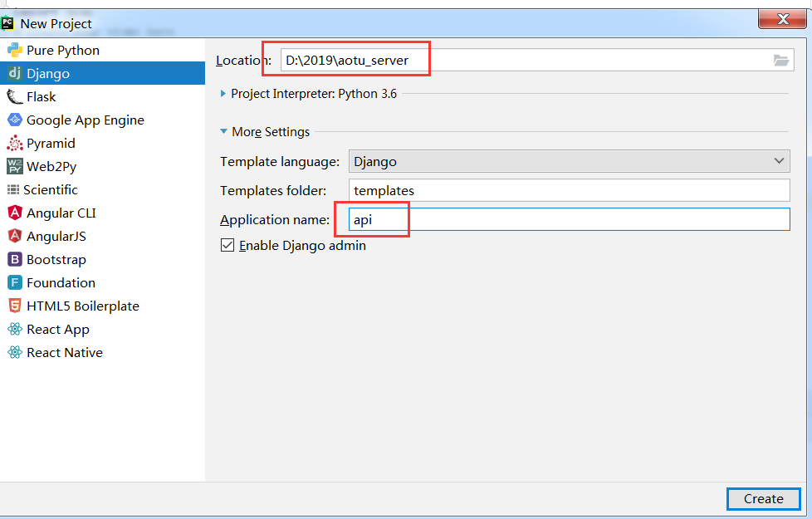The height and width of the screenshot is (519, 812).
Task: Click the Location path field
Action: click(537, 60)
